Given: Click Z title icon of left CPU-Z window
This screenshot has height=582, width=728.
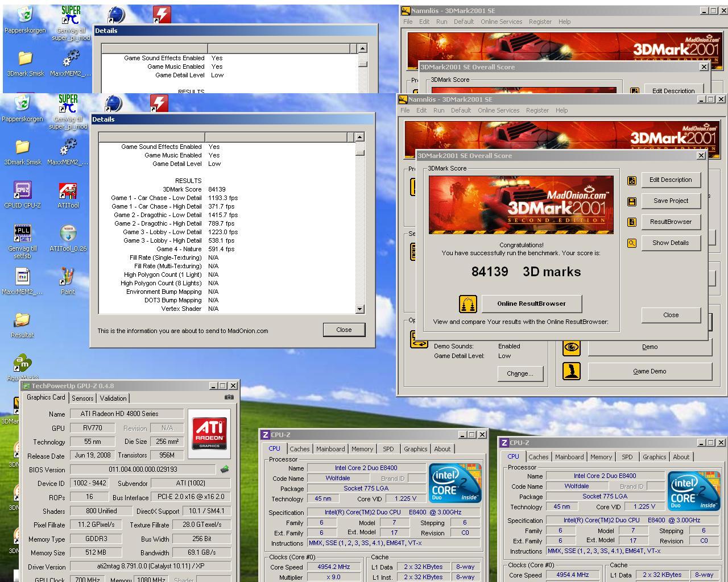Looking at the screenshot, I should click(265, 435).
